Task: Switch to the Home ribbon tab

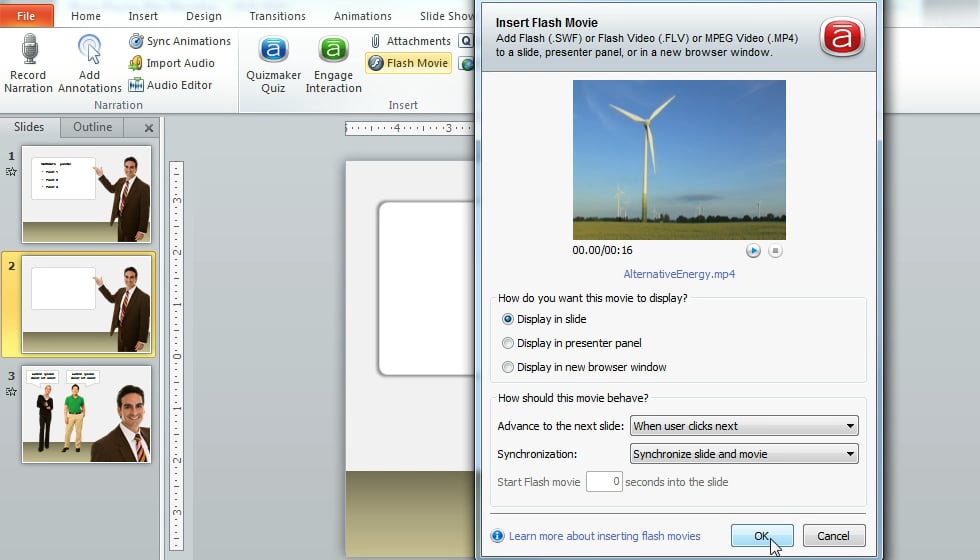Action: pyautogui.click(x=86, y=16)
